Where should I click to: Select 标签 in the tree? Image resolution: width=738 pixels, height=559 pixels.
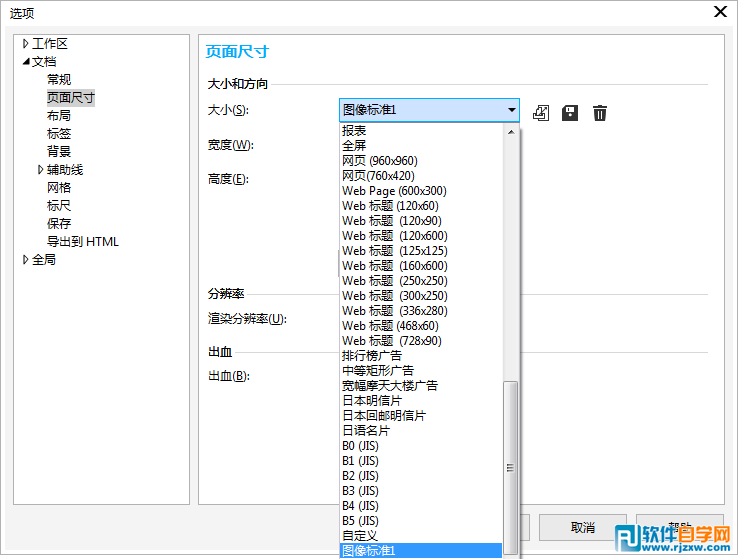(x=59, y=134)
